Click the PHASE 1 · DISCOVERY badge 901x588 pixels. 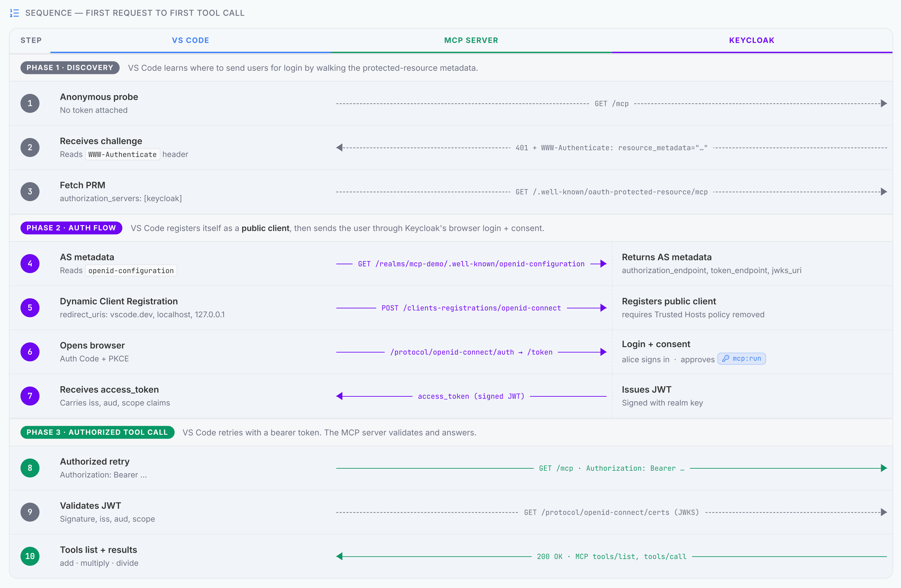[x=70, y=67]
